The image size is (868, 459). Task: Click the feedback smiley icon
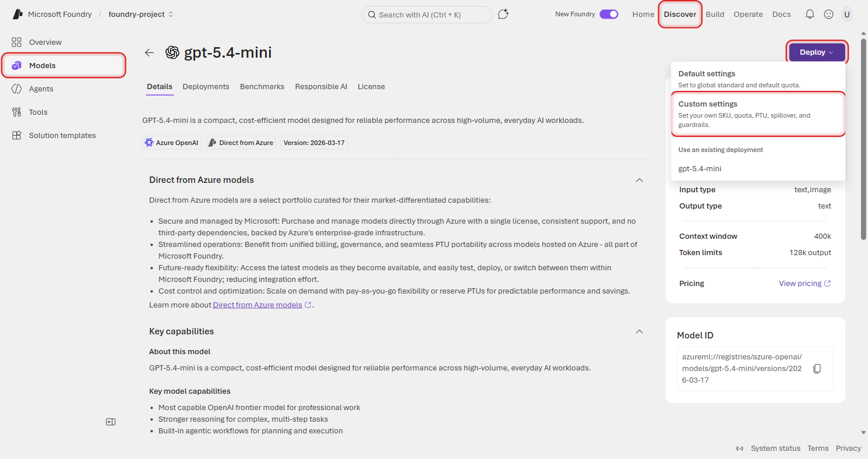pyautogui.click(x=828, y=15)
